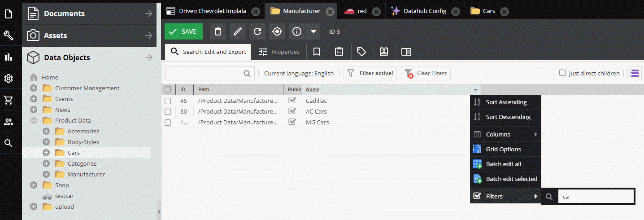Viewport: 644px width, 220px height.
Task: Click the Rename pencil icon in the toolbar
Action: point(238,31)
